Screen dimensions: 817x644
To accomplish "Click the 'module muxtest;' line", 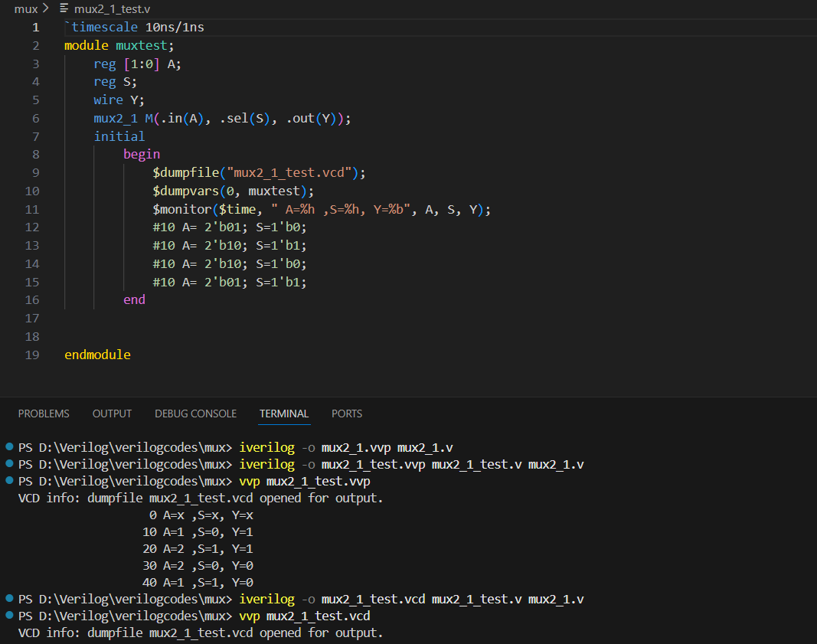I will click(x=119, y=45).
